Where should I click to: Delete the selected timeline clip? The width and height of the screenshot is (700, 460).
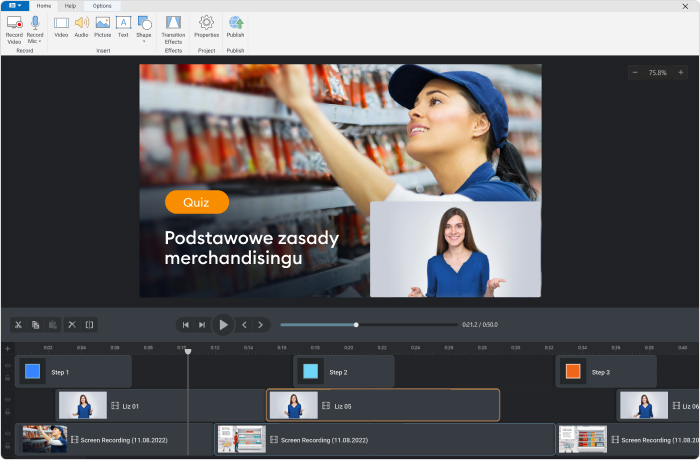[x=72, y=325]
